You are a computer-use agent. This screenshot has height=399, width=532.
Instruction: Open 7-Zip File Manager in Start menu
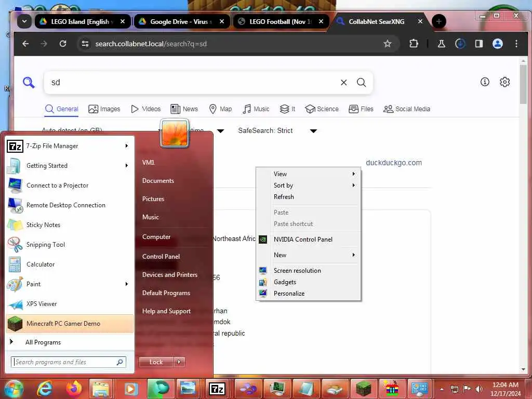click(x=70, y=146)
